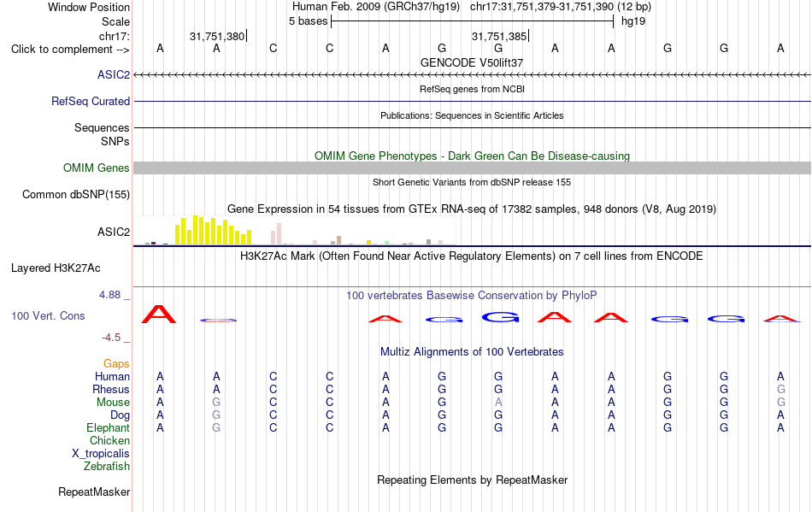Open the 100 Vert. Cons label
The image size is (812, 512).
tap(48, 315)
